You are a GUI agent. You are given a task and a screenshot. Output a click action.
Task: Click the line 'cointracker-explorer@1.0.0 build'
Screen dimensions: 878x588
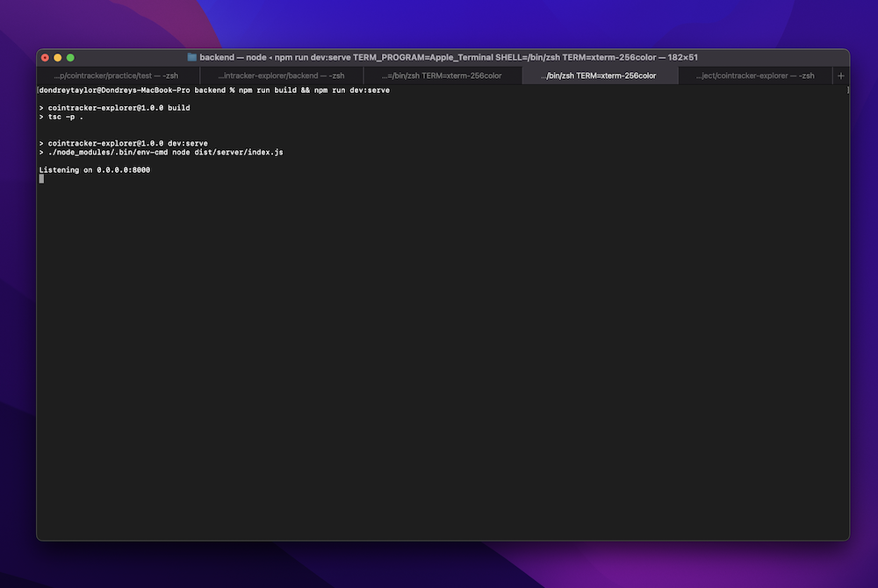119,108
